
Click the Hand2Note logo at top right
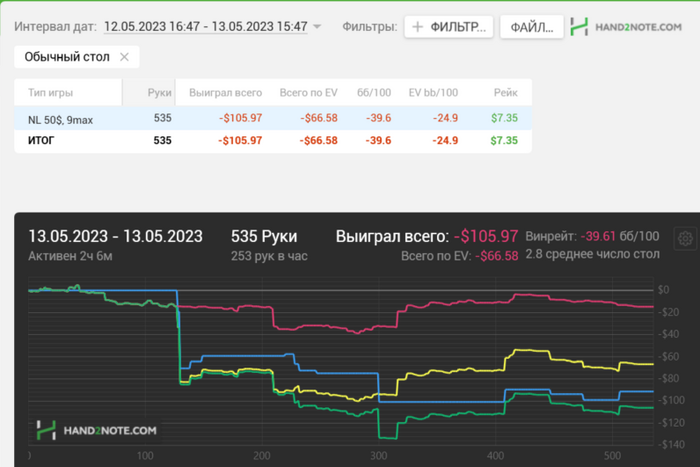626,27
